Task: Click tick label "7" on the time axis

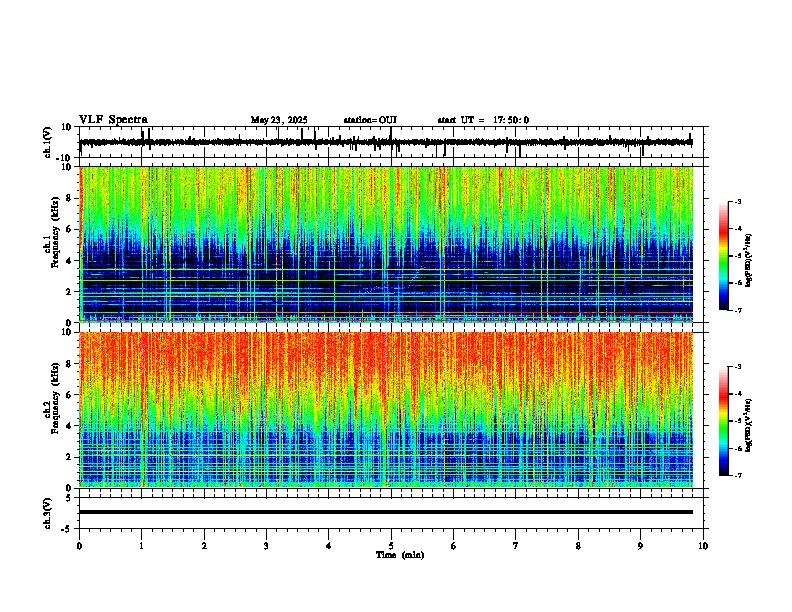Action: coord(516,546)
